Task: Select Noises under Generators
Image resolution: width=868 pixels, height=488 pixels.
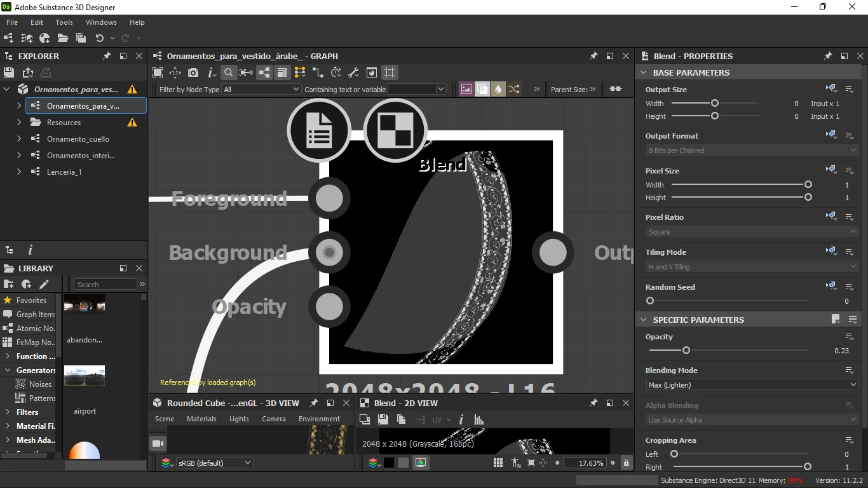Action: pyautogui.click(x=40, y=384)
